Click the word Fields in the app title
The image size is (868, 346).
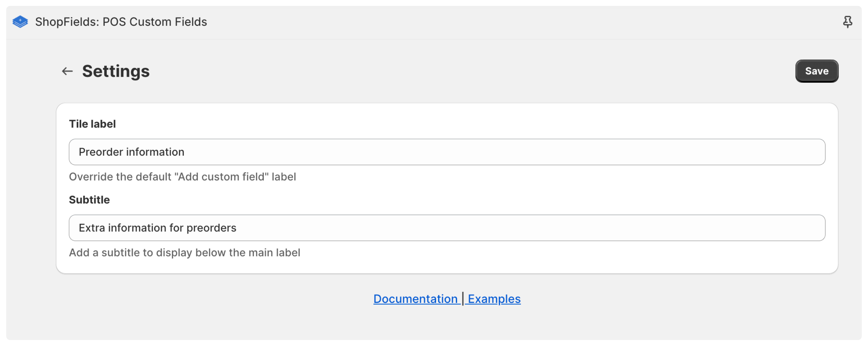point(190,22)
